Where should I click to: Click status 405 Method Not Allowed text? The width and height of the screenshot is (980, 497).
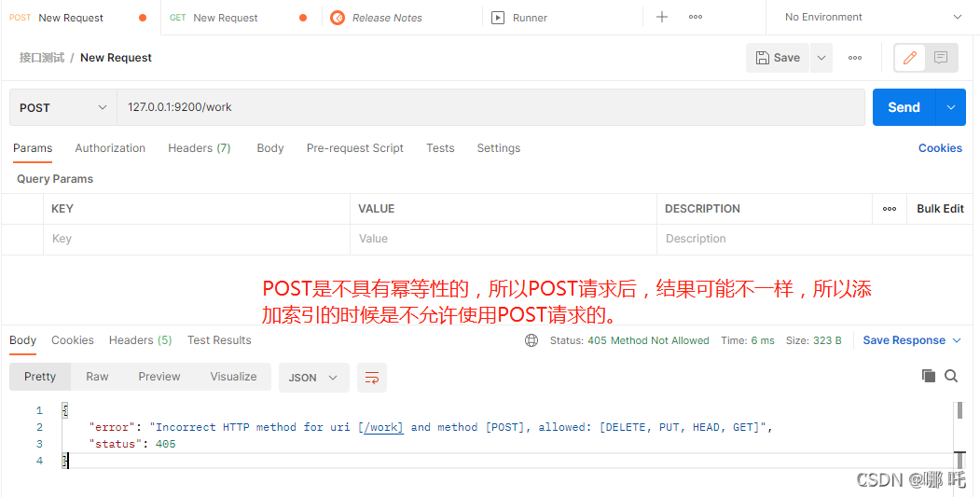pyautogui.click(x=648, y=340)
